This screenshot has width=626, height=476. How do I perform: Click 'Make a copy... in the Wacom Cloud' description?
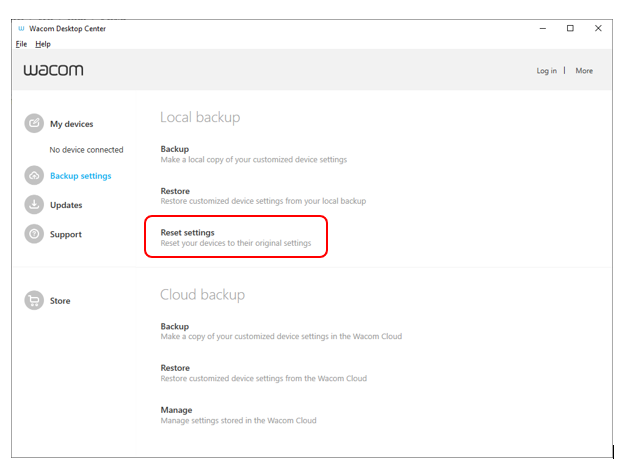tap(281, 336)
